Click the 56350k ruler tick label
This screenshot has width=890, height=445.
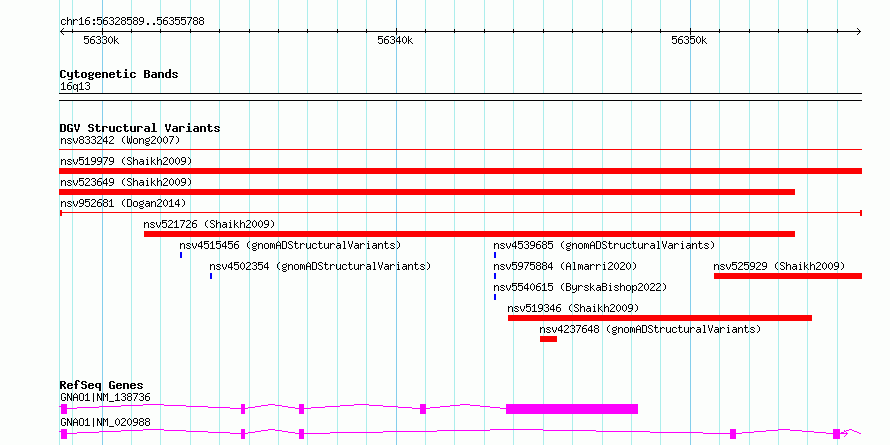pos(689,40)
